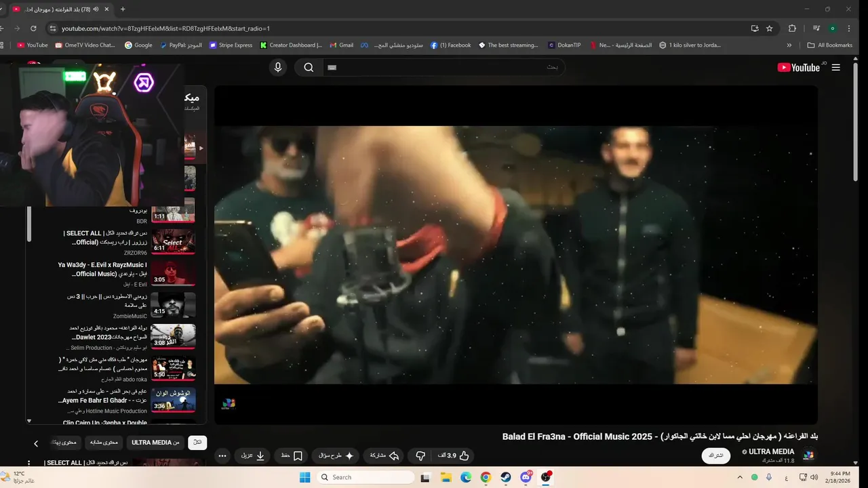Screen dimensions: 868x488
Task: Subscribe to ULTRA MEDIA channel
Action: coord(716,456)
